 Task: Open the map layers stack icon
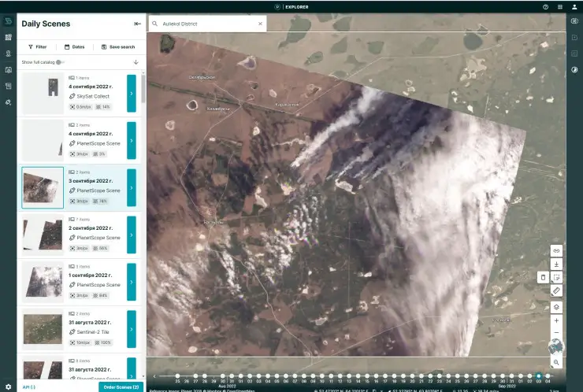[x=556, y=306]
